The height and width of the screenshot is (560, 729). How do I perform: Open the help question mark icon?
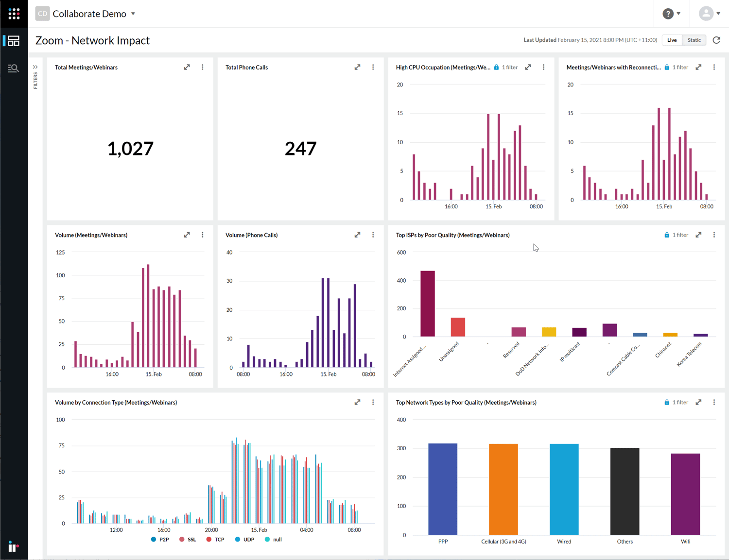click(668, 14)
